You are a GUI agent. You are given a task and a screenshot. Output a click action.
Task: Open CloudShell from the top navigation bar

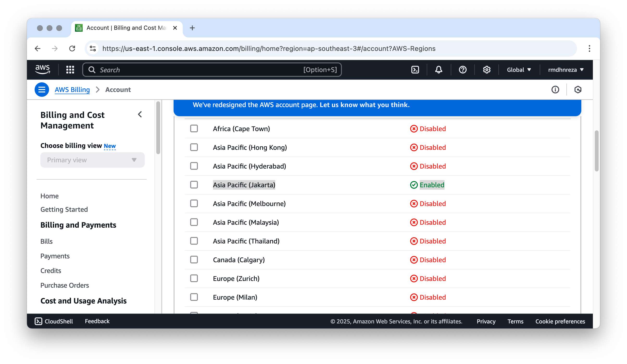pos(415,70)
